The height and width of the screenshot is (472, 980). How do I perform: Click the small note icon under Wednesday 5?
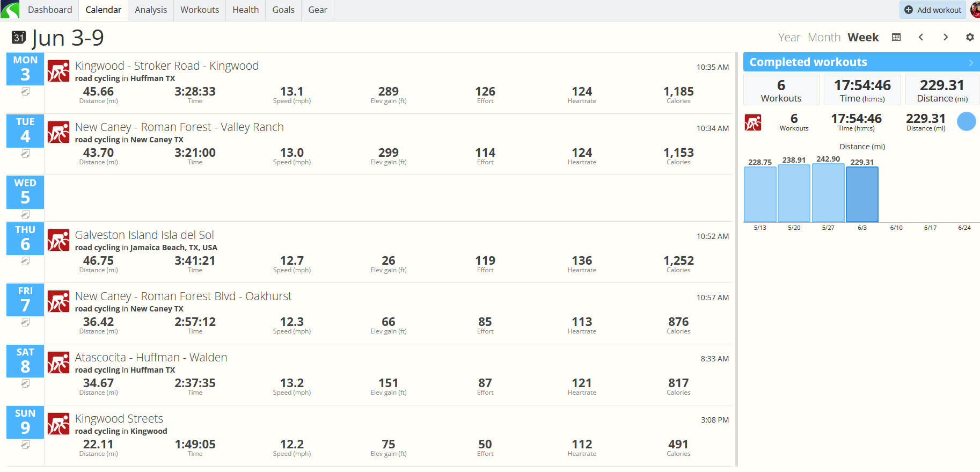(x=25, y=215)
